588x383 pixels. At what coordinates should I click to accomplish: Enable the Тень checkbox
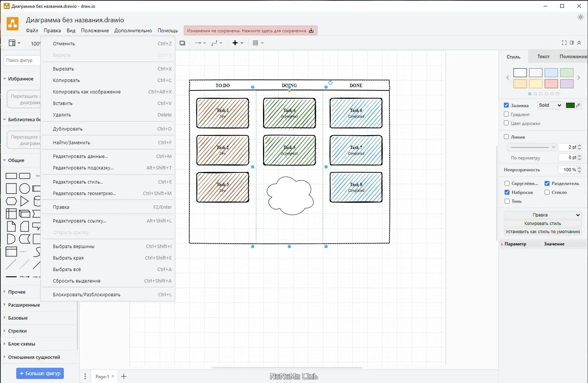pos(507,201)
